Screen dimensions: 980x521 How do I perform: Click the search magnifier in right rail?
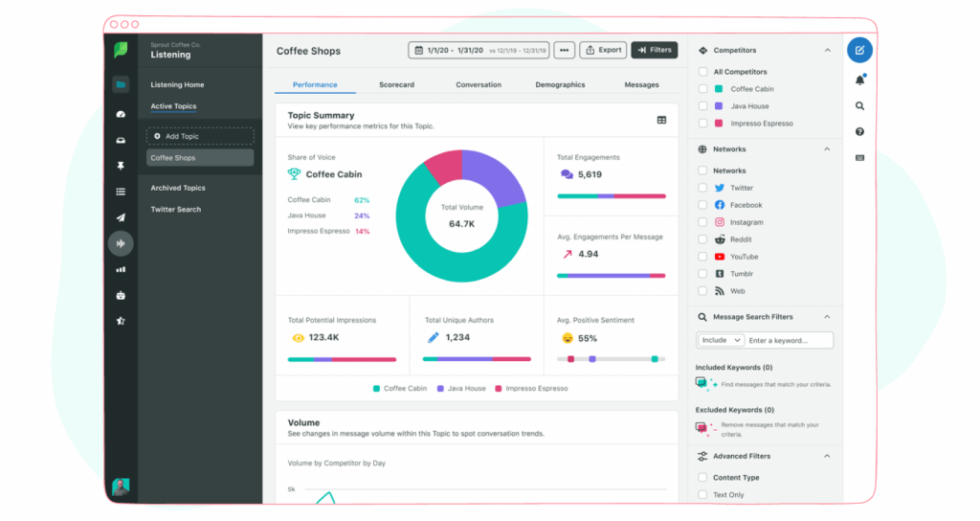click(x=860, y=106)
